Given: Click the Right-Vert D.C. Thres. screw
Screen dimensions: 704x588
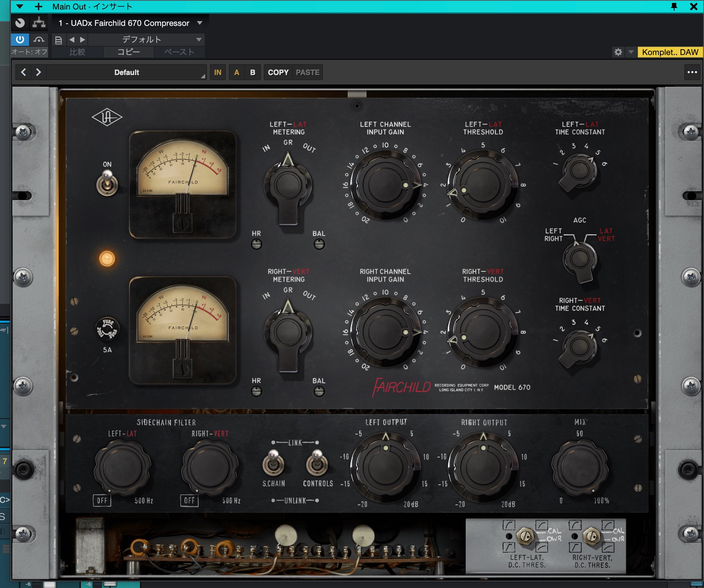Looking at the screenshot, I should coord(592,536).
